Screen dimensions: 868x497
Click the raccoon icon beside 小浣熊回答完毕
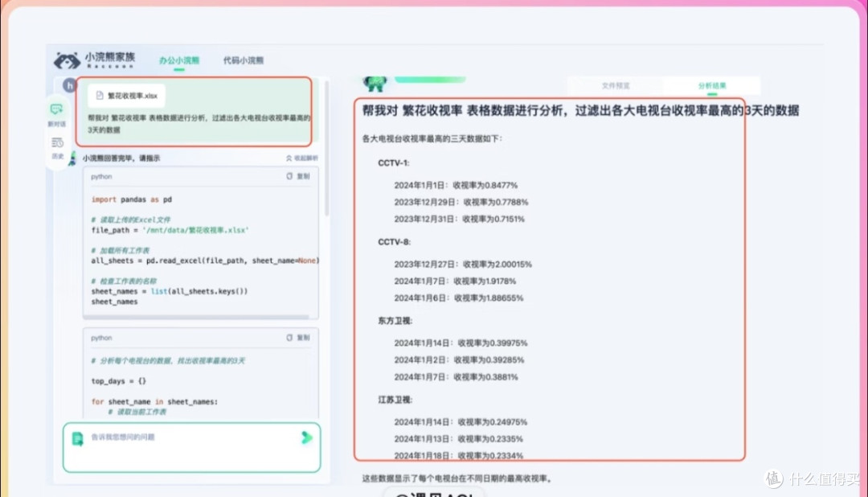[x=72, y=158]
